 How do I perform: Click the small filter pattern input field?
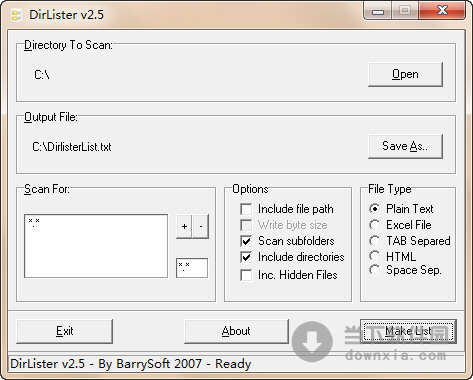192,268
